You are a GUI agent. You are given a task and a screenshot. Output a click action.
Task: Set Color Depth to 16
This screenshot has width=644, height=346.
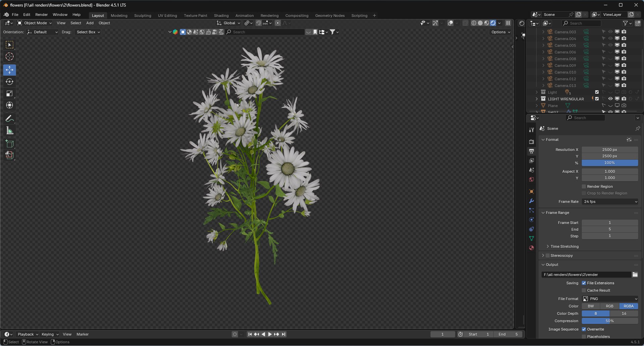[x=624, y=313]
